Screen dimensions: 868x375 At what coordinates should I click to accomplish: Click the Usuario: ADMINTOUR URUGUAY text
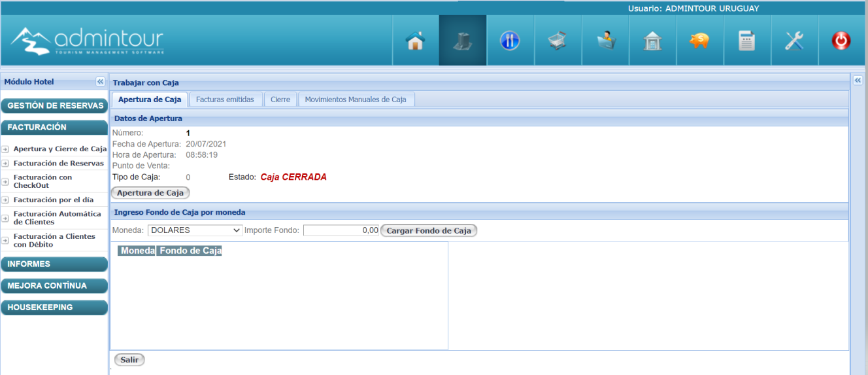pos(693,9)
